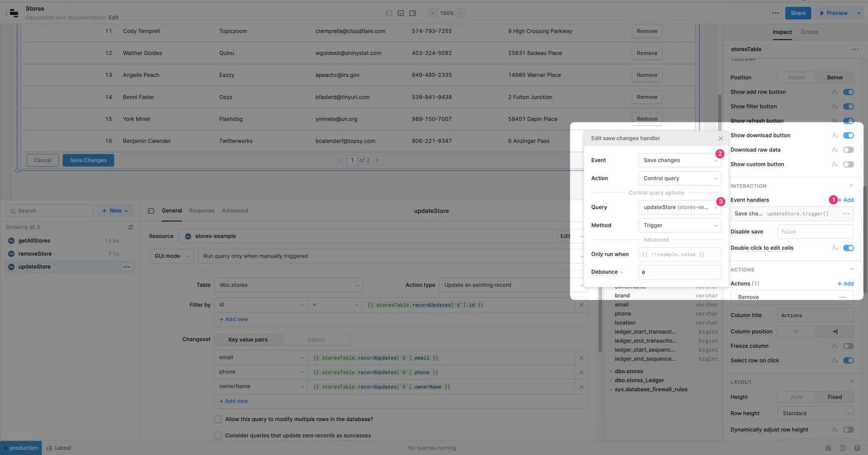
Task: Open the updateStore query options ellipsis
Action: coord(126,267)
